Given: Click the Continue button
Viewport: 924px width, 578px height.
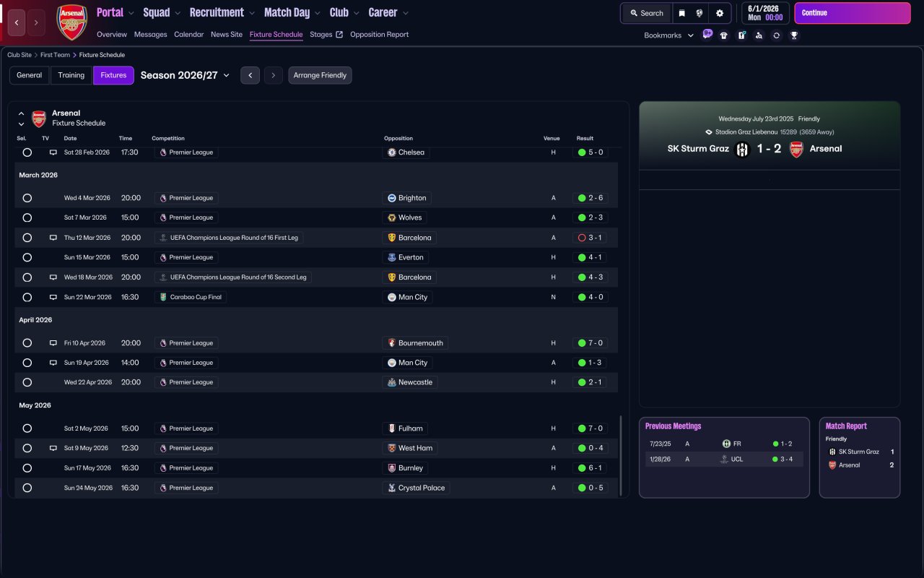Looking at the screenshot, I should (853, 13).
